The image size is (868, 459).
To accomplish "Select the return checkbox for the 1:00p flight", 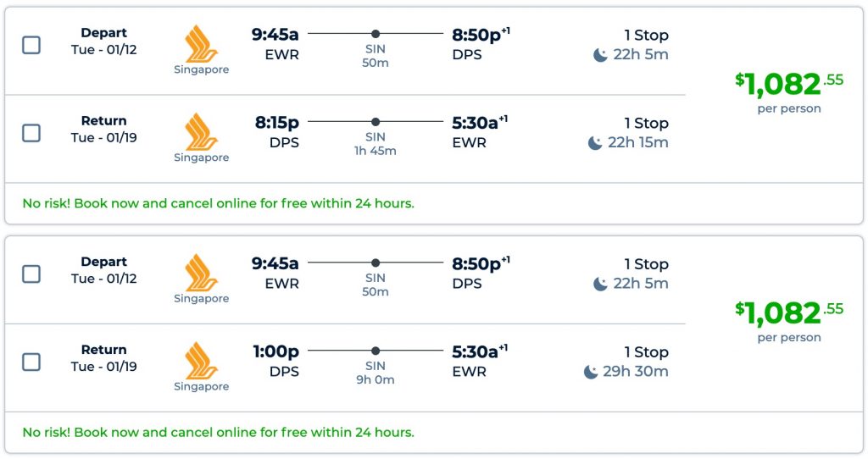I will tap(31, 362).
